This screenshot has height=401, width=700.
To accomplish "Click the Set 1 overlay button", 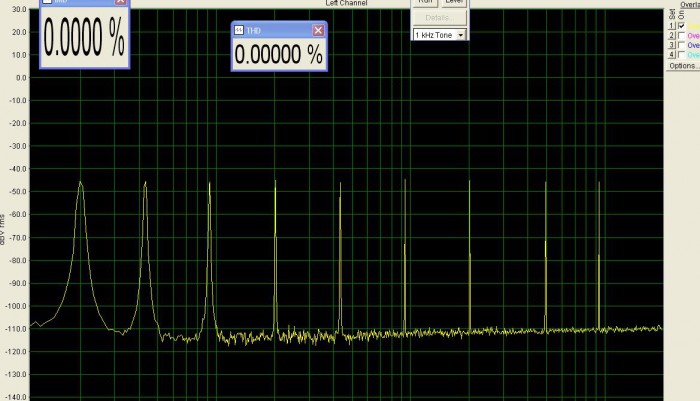I will tap(672, 26).
